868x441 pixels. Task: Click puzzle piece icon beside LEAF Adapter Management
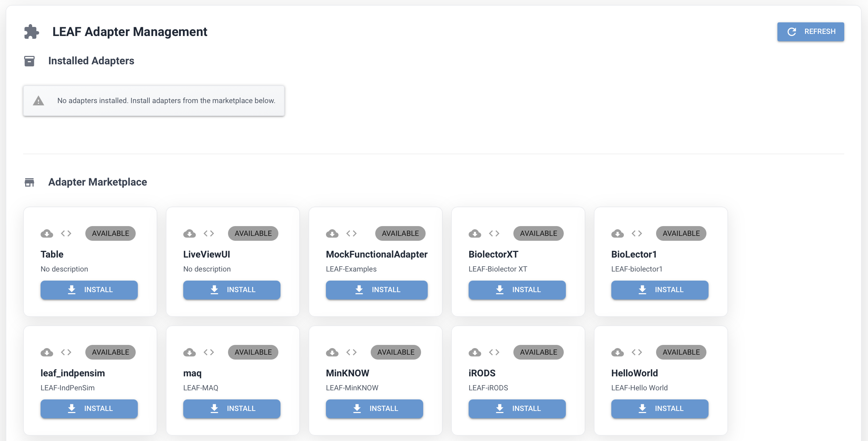tap(31, 32)
